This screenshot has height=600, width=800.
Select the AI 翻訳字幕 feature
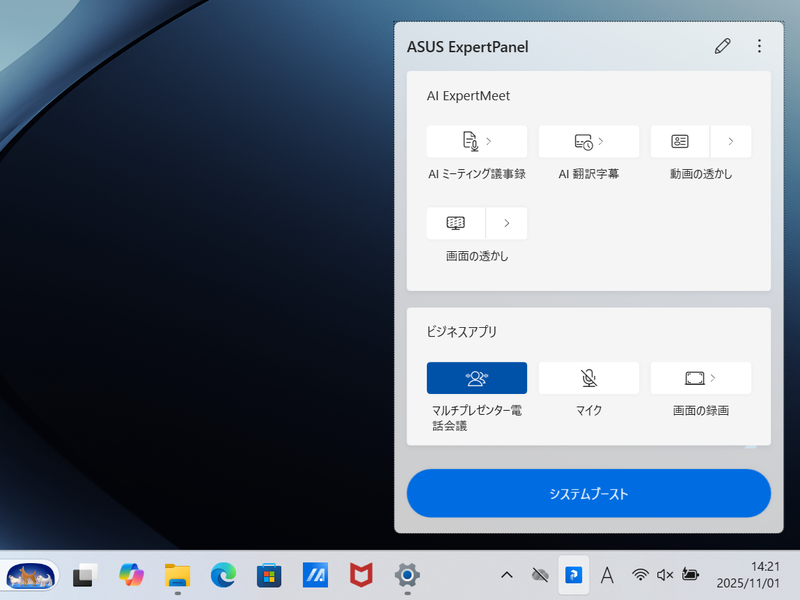[581, 141]
